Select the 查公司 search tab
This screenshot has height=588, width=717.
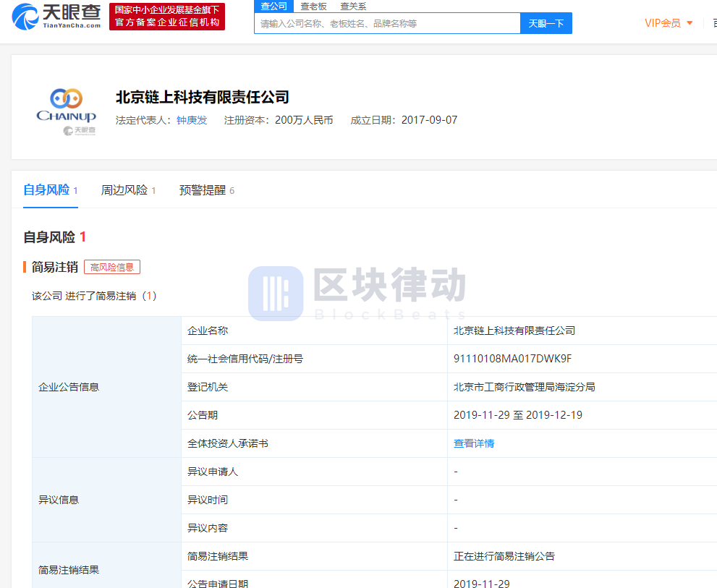point(273,6)
